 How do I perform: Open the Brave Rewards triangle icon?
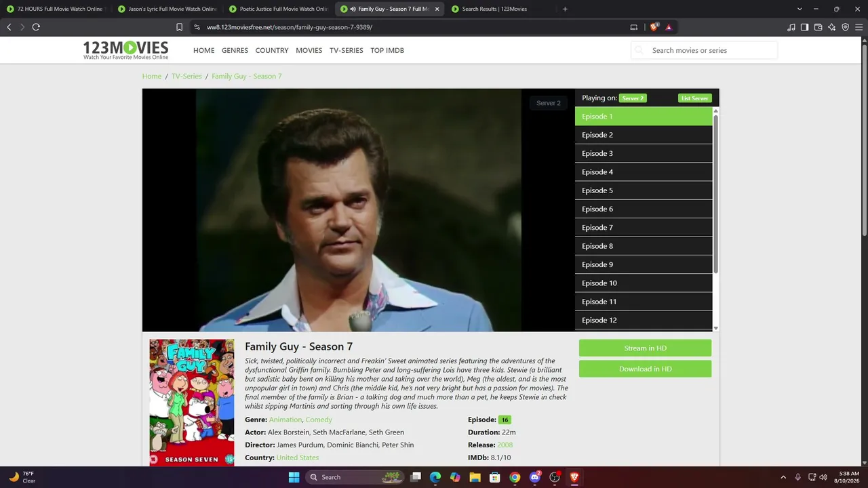click(669, 27)
